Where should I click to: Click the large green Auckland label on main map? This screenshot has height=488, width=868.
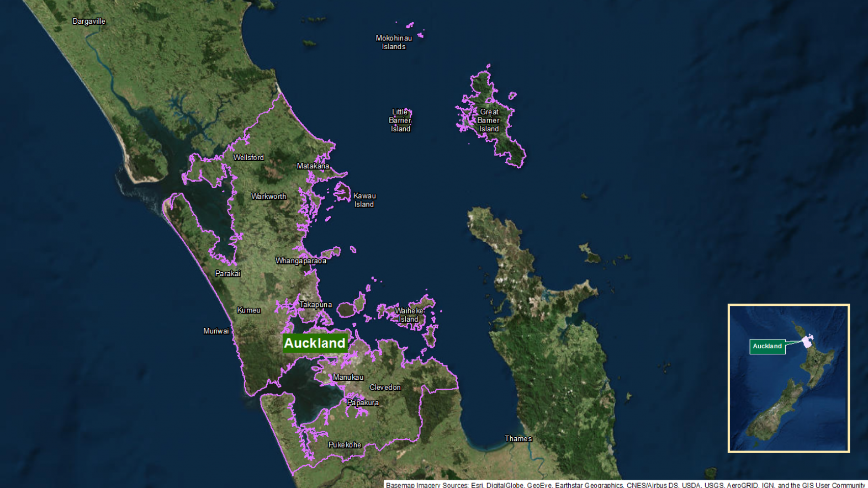click(x=315, y=343)
